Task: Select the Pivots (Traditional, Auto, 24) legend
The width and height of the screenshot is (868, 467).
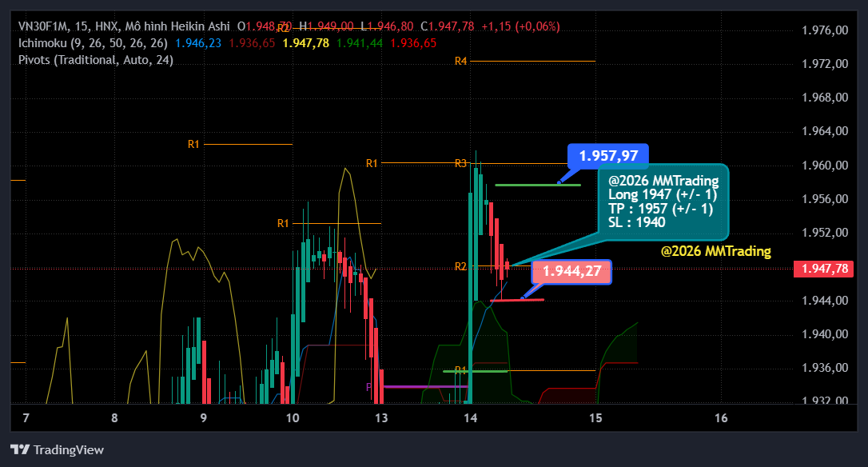Action: [x=96, y=60]
